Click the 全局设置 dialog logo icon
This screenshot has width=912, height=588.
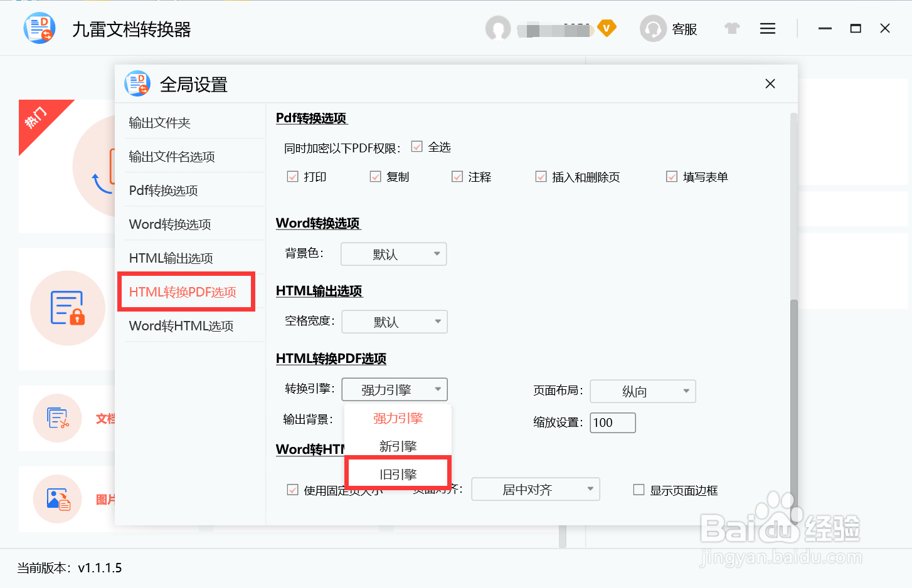point(137,83)
